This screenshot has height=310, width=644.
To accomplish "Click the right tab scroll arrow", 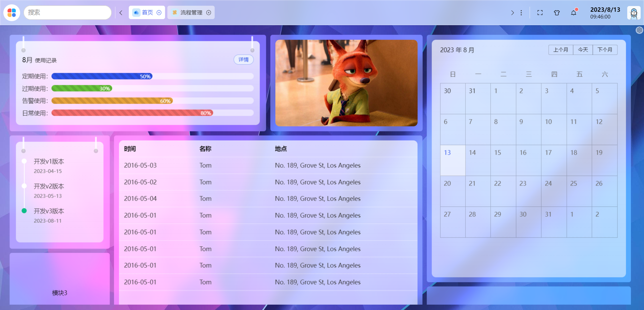I will (x=512, y=13).
